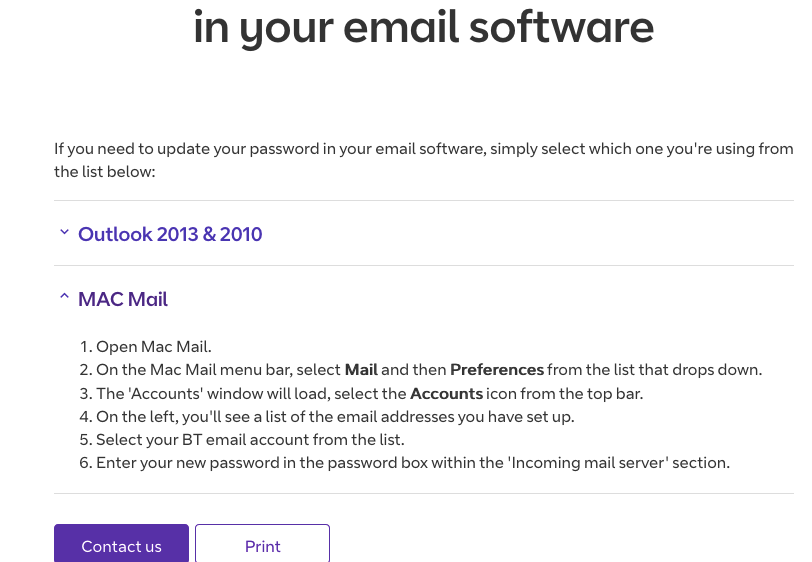Click the 'in your email software' page title
The height and width of the screenshot is (562, 812).
coord(423,28)
